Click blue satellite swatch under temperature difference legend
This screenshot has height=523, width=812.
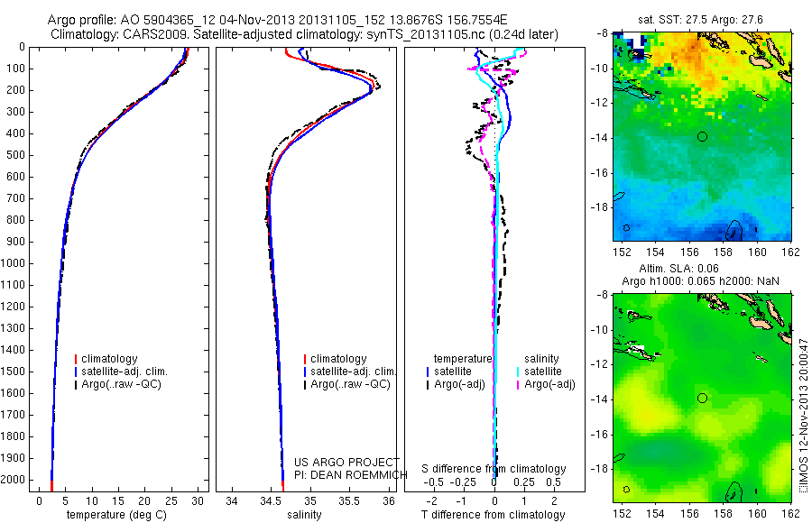pos(428,372)
